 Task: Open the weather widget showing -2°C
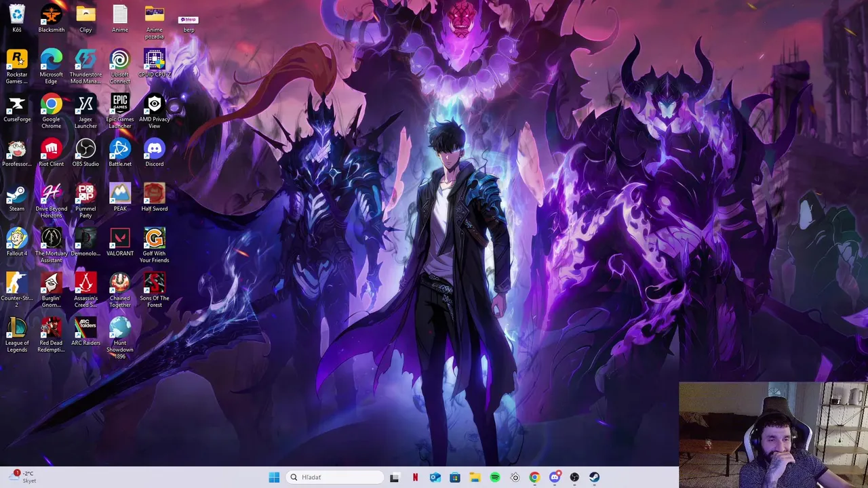[x=22, y=477]
